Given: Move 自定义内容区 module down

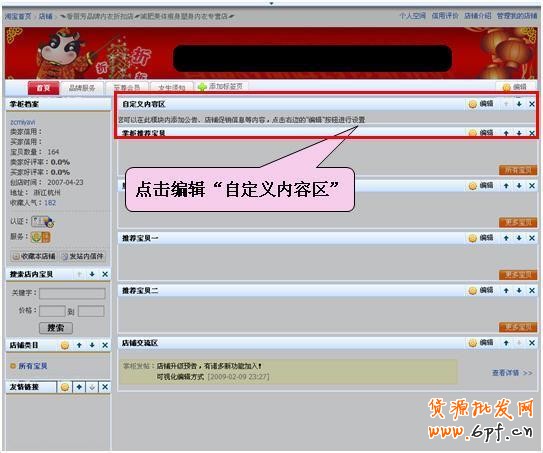Looking at the screenshot, I should click(x=519, y=104).
